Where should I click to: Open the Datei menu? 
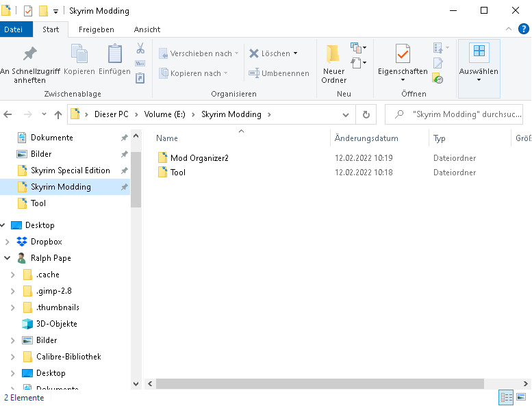click(14, 29)
